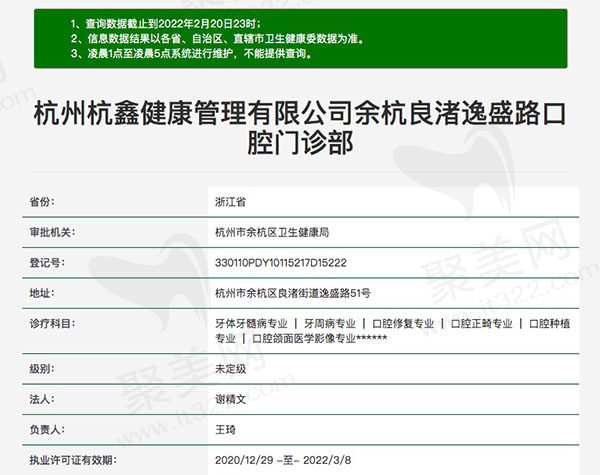Select validity period 2020/12/29 -至- 2022/3/8
The height and width of the screenshot is (475, 600).
pyautogui.click(x=283, y=460)
